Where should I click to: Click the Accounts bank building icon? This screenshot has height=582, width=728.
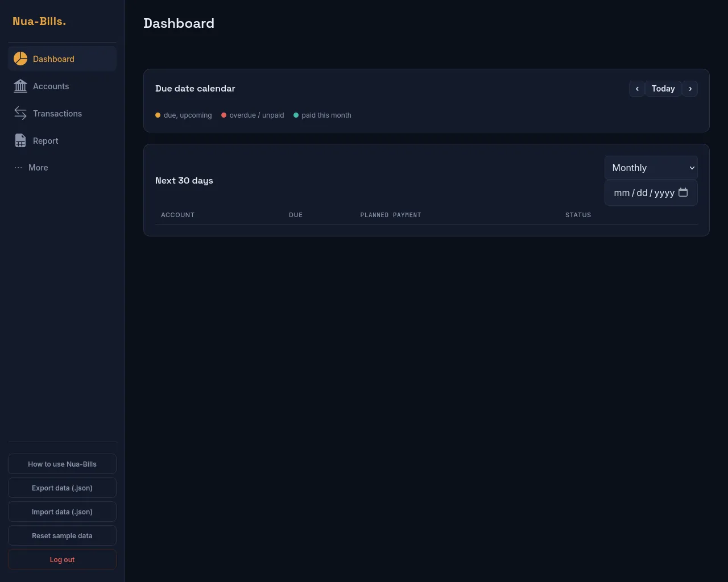20,86
